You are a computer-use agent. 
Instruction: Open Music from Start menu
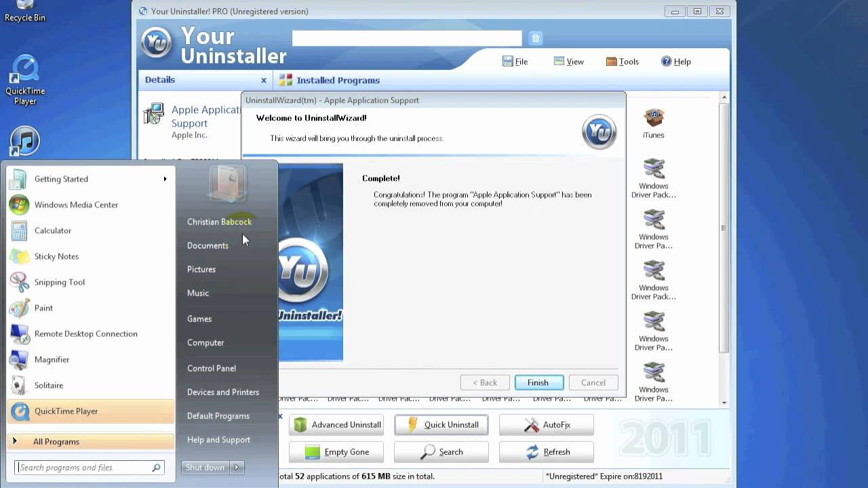pos(198,293)
